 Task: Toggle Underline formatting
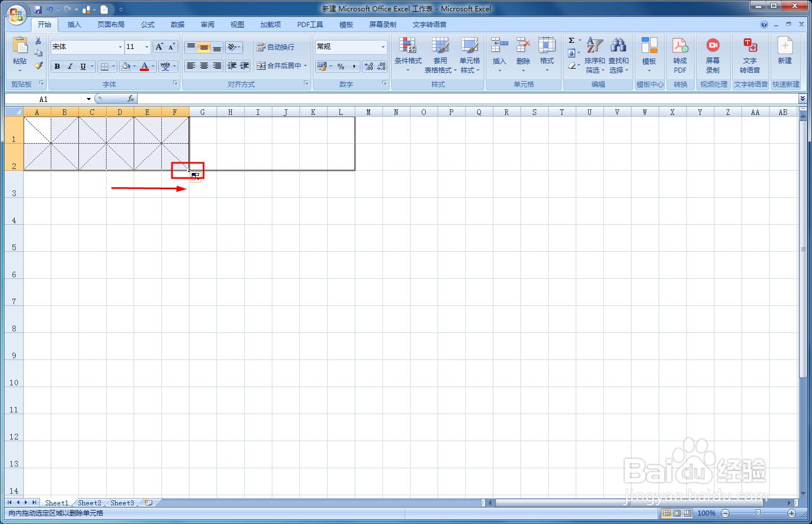click(x=83, y=66)
